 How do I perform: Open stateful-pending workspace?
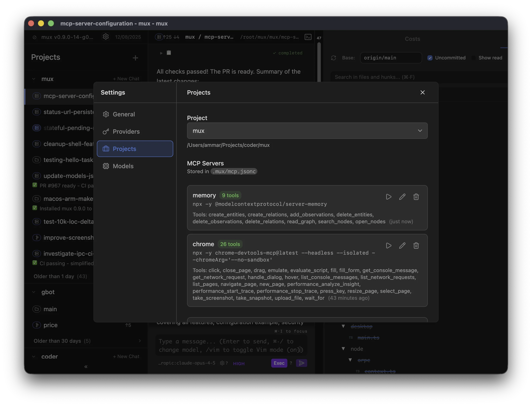(x=59, y=128)
